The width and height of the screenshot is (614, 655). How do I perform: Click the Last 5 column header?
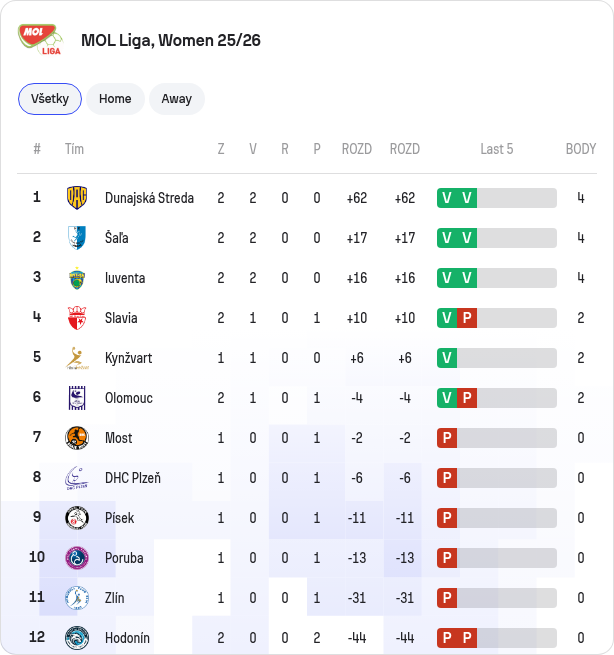[497, 149]
